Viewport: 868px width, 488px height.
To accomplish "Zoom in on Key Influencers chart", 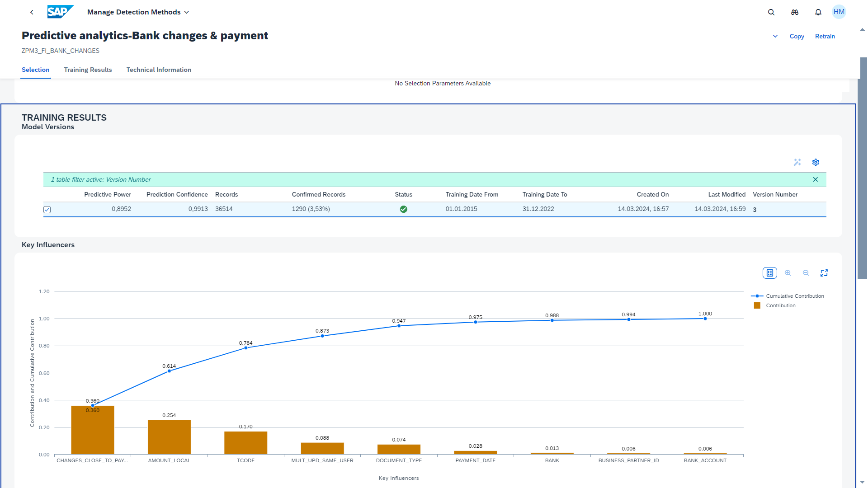I will (788, 273).
